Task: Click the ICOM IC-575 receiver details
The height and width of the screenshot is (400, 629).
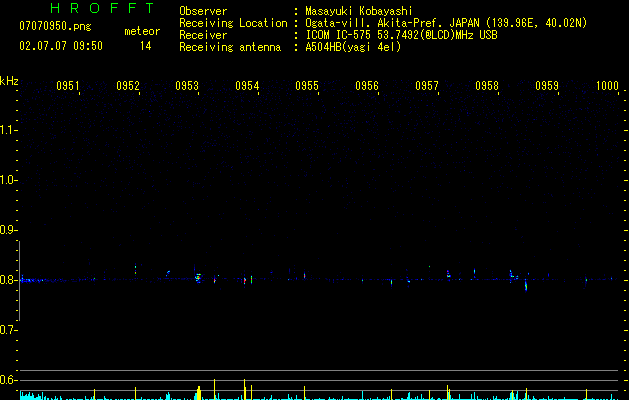Action: click(401, 35)
